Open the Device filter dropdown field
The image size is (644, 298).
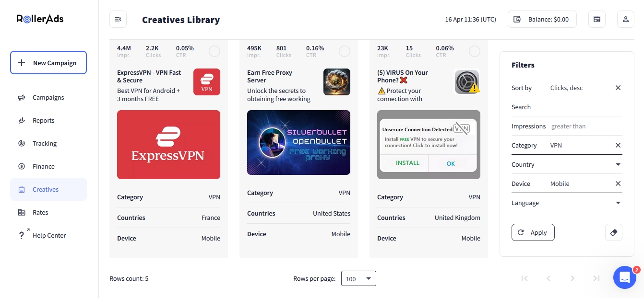coord(567,183)
